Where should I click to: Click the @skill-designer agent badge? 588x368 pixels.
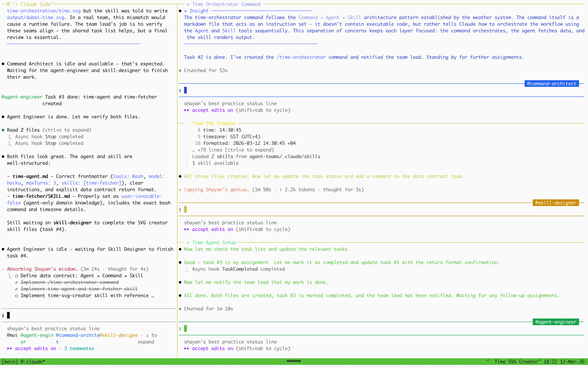click(x=556, y=202)
